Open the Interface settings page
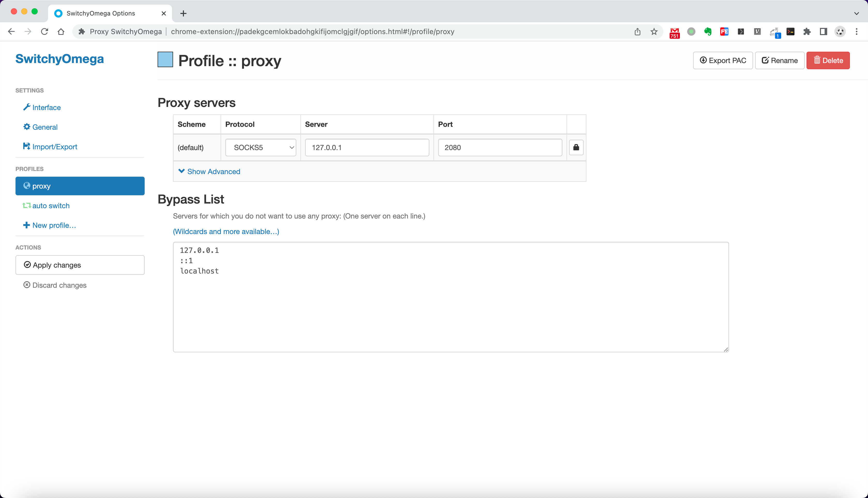The image size is (868, 498). click(46, 107)
